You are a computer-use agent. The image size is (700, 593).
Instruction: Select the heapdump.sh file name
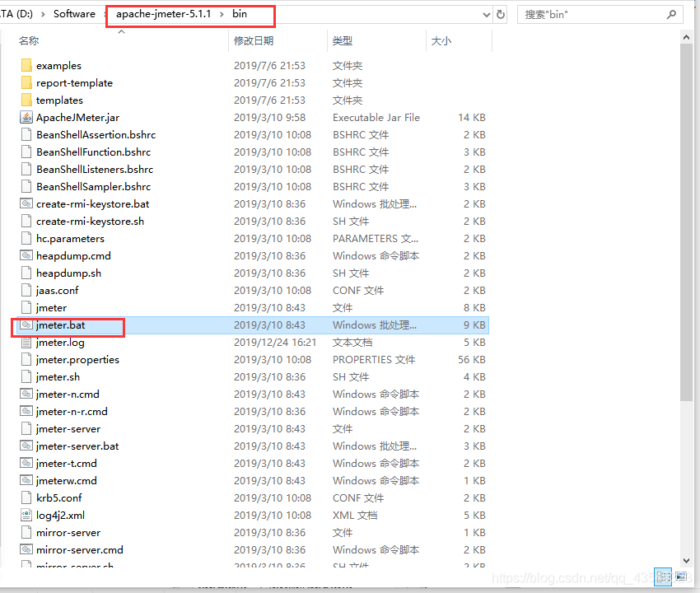[68, 273]
